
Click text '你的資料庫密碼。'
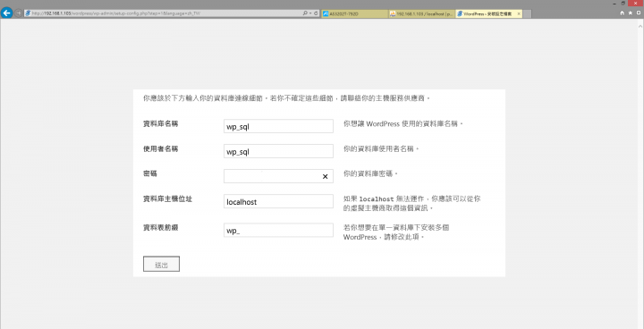pos(371,173)
